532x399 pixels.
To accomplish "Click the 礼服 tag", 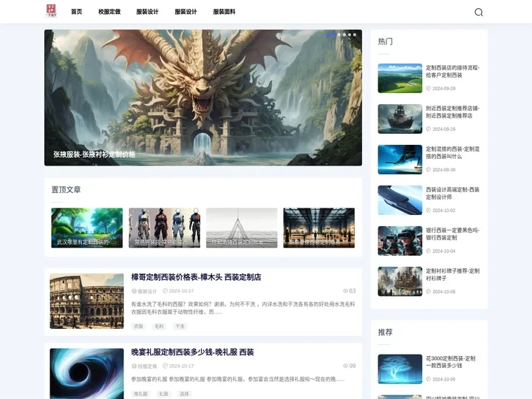I will [x=163, y=394].
